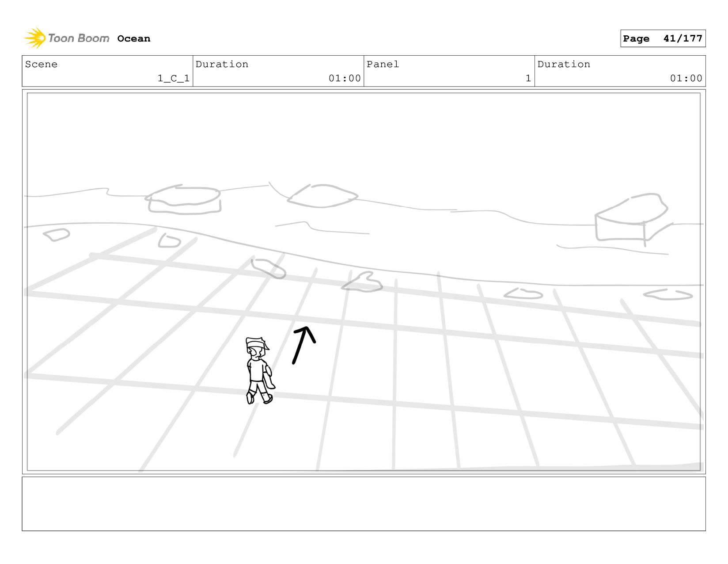Click the 'Page 41/177' box
The width and height of the screenshot is (728, 564).
(663, 38)
